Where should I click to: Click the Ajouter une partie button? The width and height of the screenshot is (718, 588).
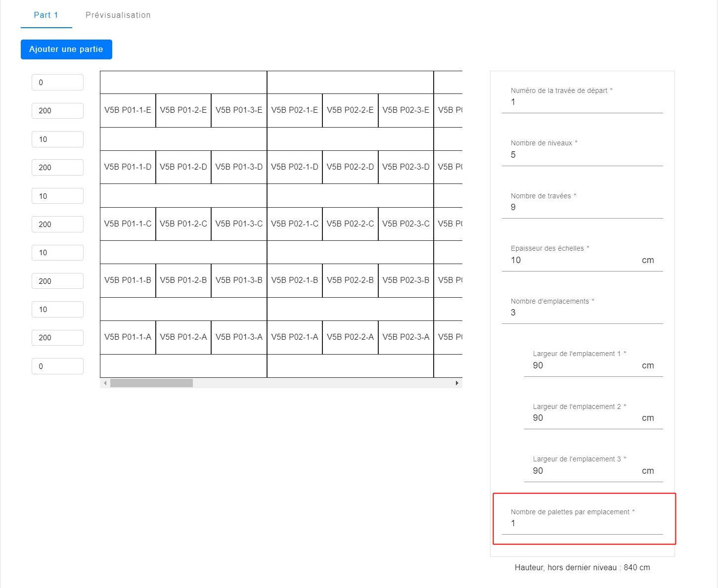coord(66,49)
